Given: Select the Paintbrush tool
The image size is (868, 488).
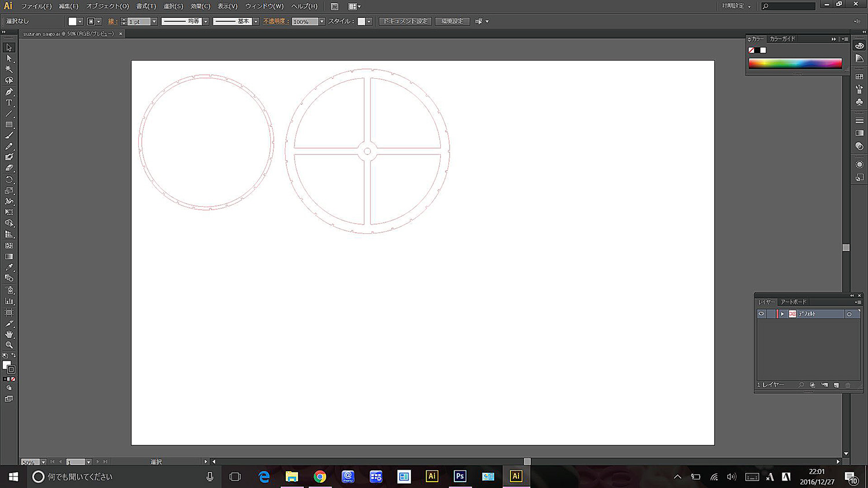Looking at the screenshot, I should pos(9,135).
